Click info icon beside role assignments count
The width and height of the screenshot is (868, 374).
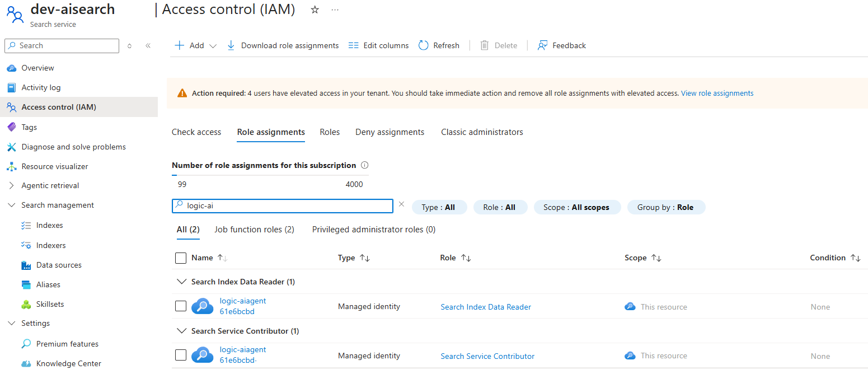coord(365,165)
